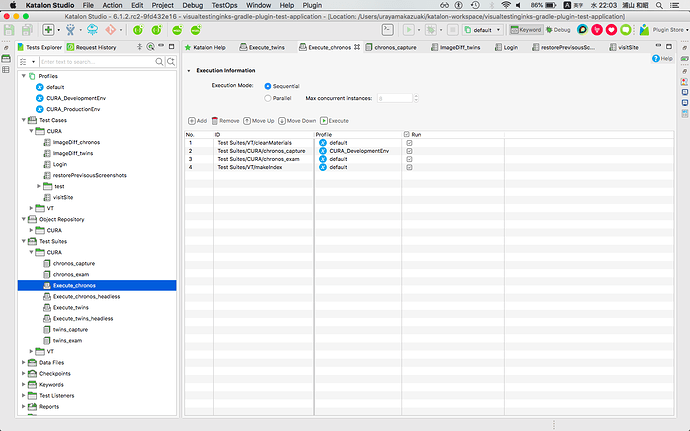Switch to the Execute_twins tab
690x431 pixels.
262,47
